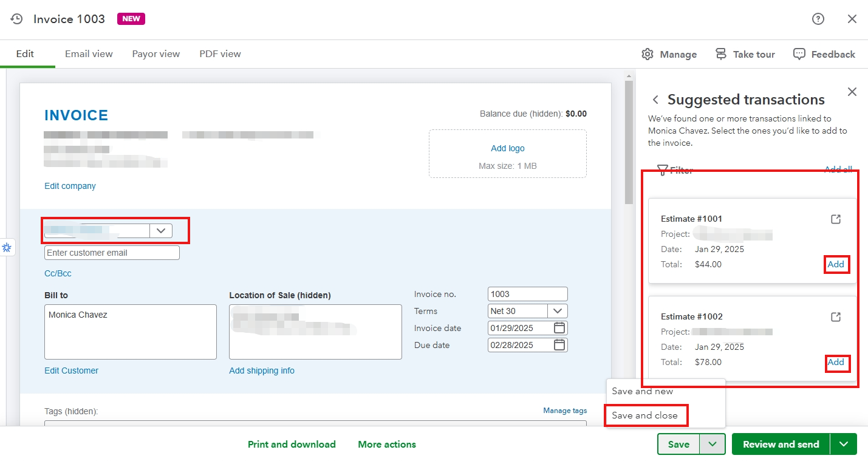Expand Review and send options arrow
868x461 pixels.
coord(844,444)
